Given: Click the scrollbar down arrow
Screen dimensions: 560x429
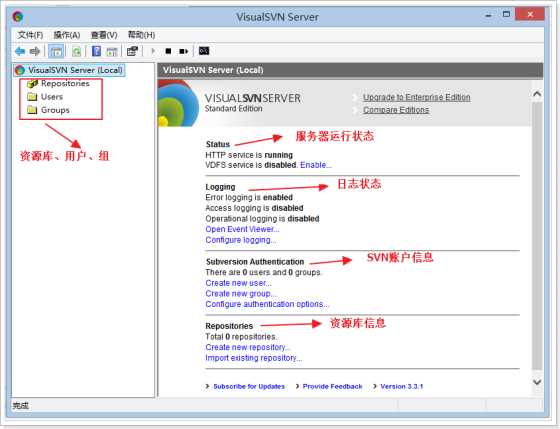Looking at the screenshot, I should click(537, 382).
